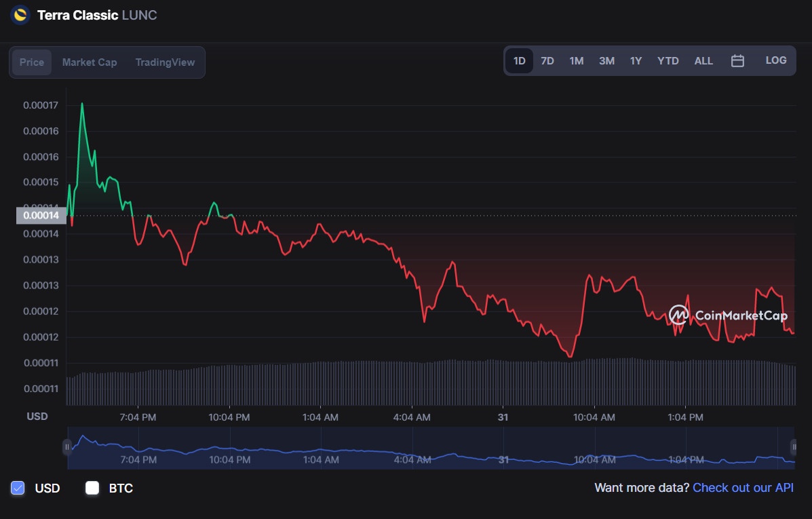
Task: Click the Check out our API link
Action: pos(743,487)
